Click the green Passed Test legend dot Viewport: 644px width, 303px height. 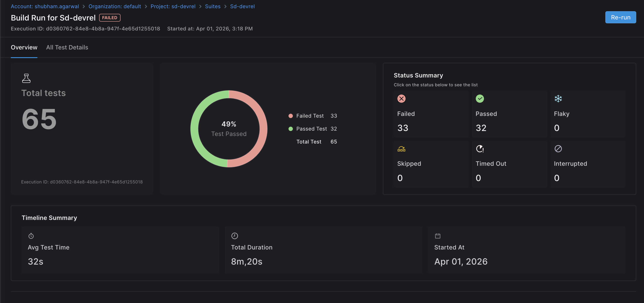tap(290, 129)
